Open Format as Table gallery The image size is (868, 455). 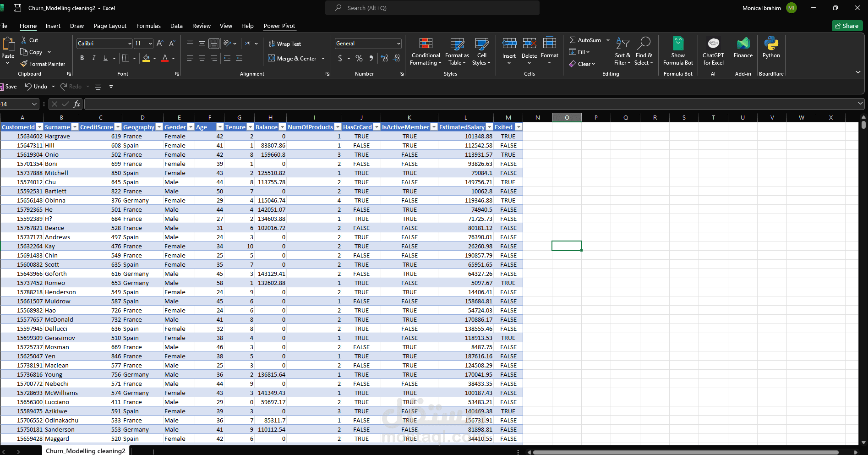(x=457, y=51)
